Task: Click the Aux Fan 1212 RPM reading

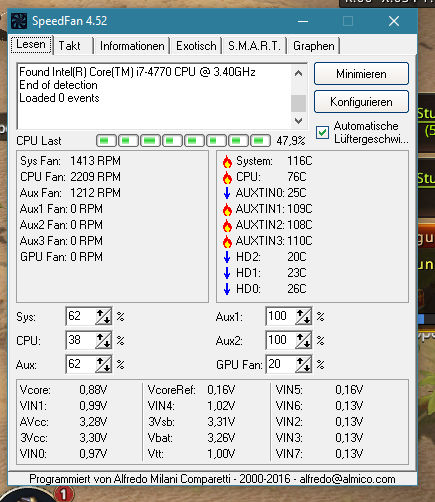Action: 70,193
